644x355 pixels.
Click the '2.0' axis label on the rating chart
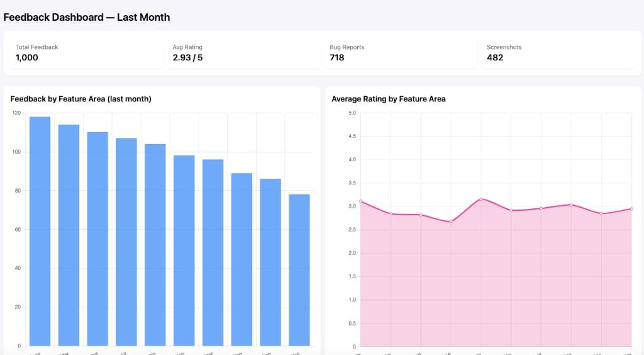click(352, 253)
